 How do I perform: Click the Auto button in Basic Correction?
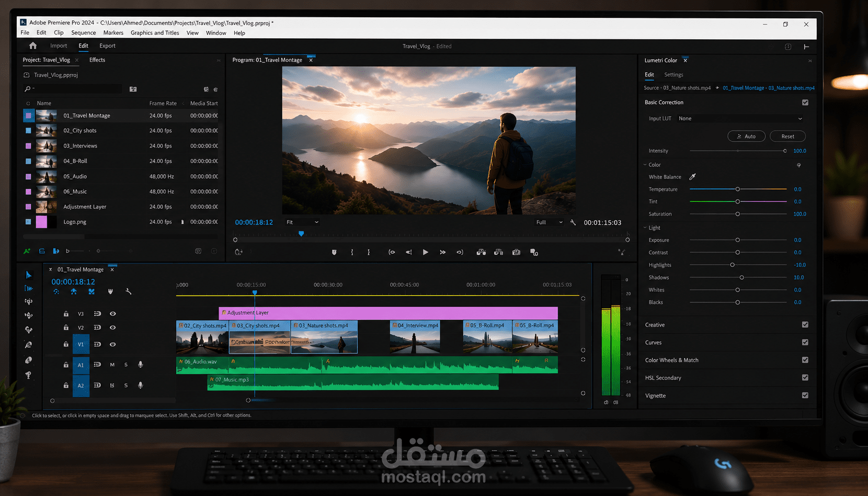[x=747, y=137]
